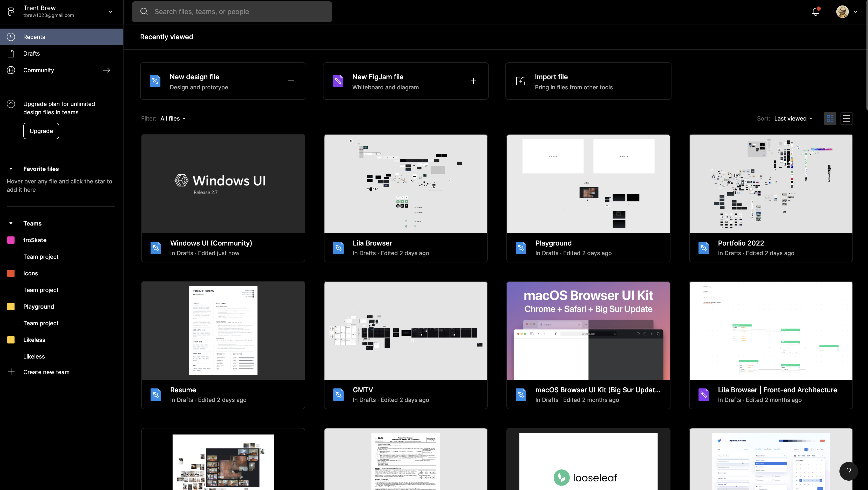The width and height of the screenshot is (868, 490).
Task: Create new team from the sidebar
Action: click(x=46, y=372)
